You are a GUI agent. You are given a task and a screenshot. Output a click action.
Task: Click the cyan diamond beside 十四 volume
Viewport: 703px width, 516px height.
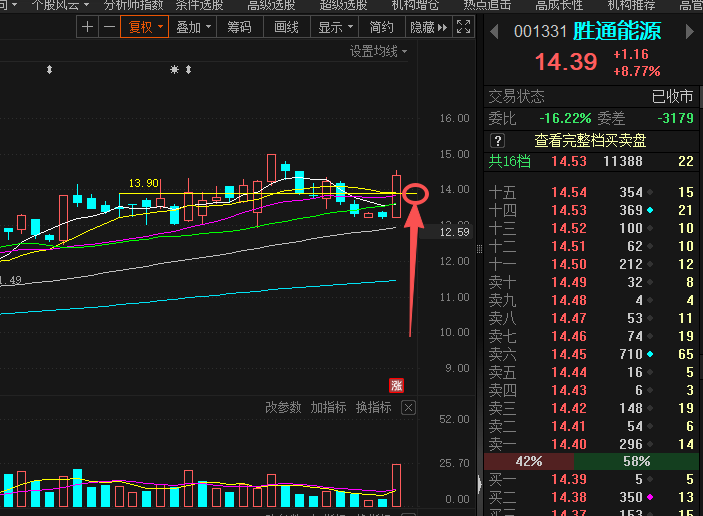(650, 210)
